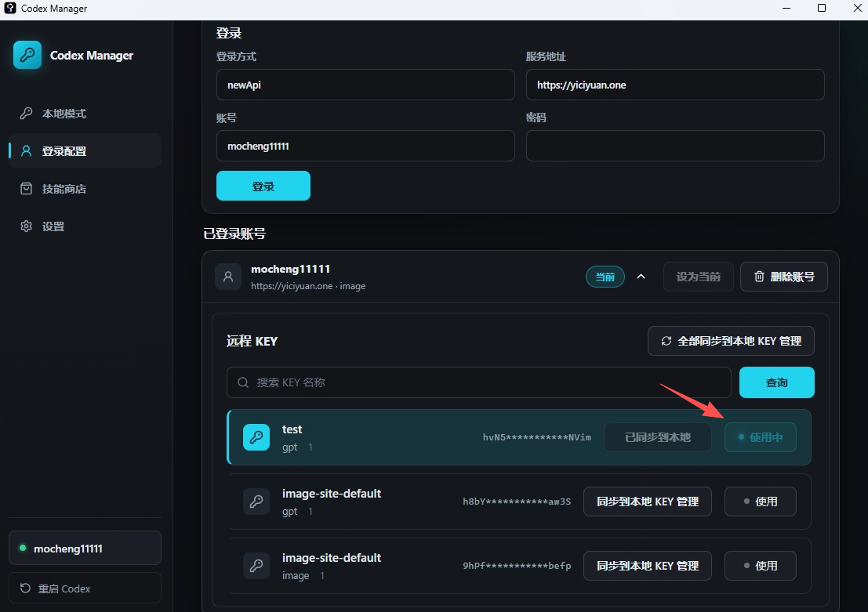
Task: Click the masked key hvN5***********NVim
Action: 536,437
